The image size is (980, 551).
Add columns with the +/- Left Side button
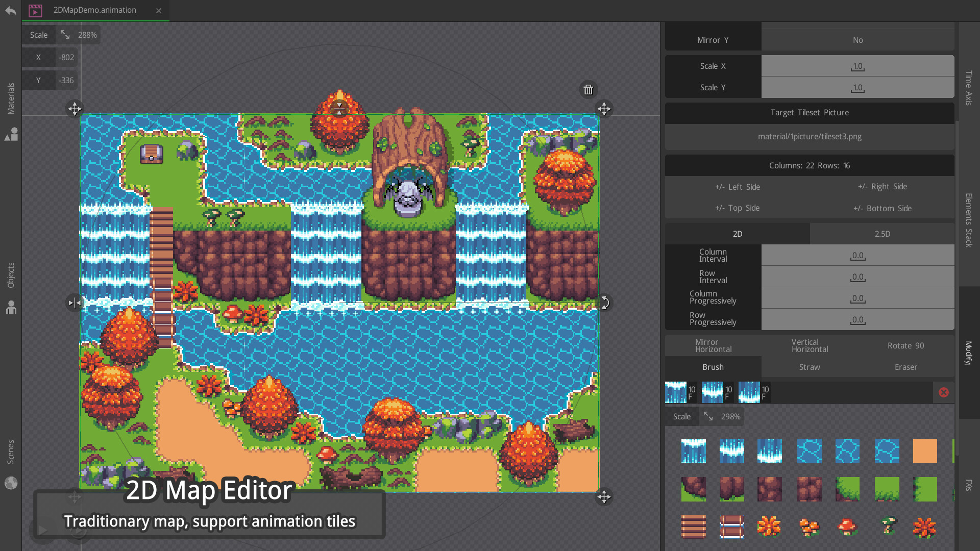tap(738, 187)
